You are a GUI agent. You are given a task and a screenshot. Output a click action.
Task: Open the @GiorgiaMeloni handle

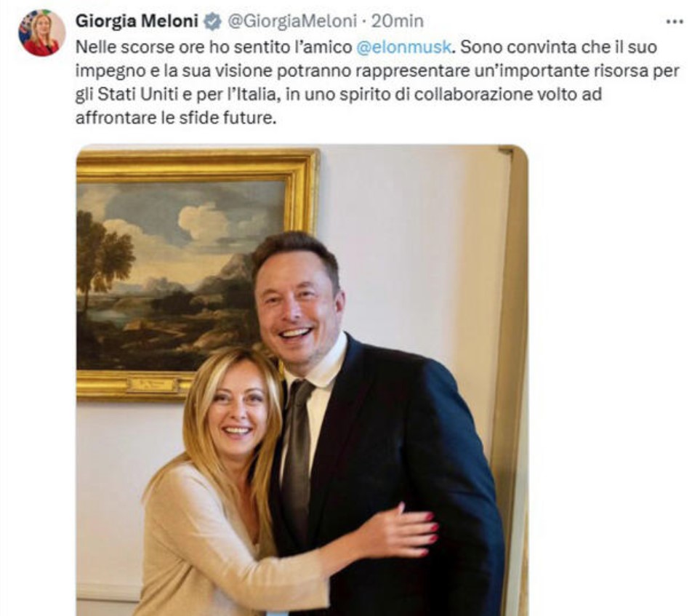coord(291,21)
